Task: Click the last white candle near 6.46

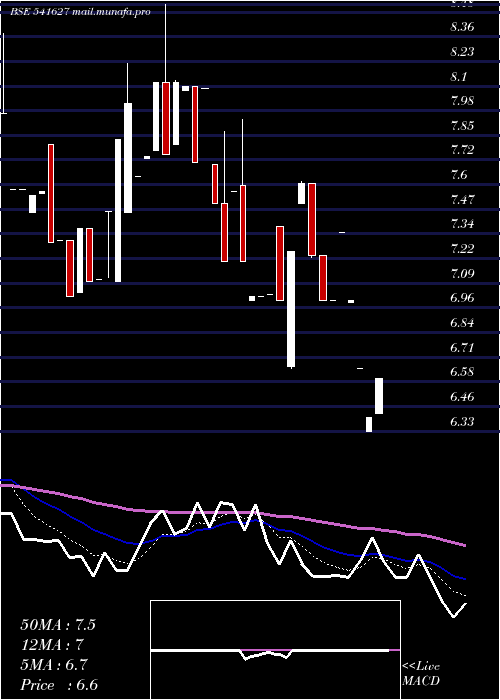Action: pos(379,396)
